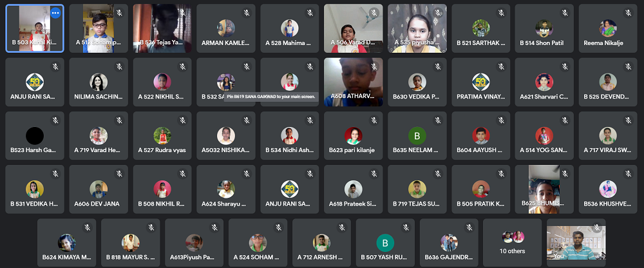Click mic icon on B635 NEELAM tile
This screenshot has height=268, width=644.
437,120
